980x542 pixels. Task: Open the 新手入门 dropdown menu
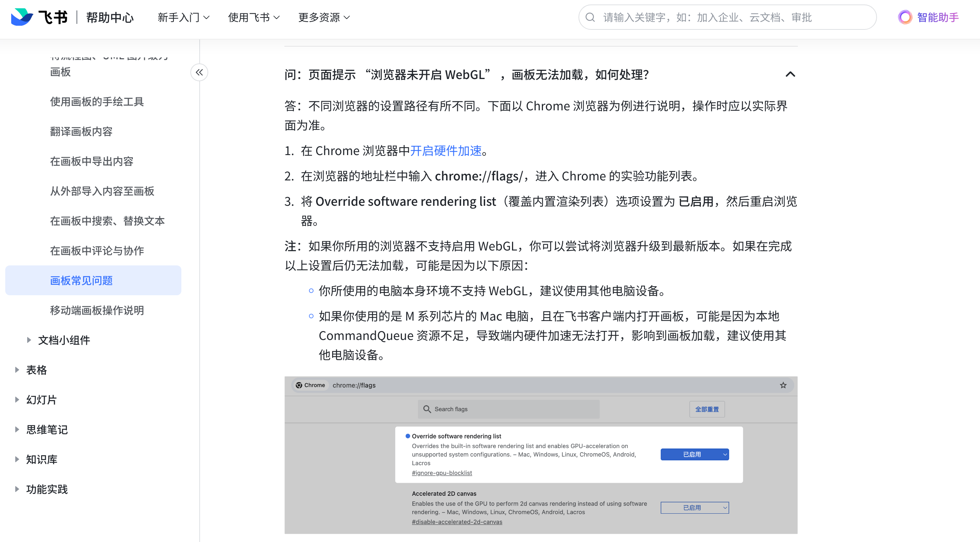coord(183,18)
